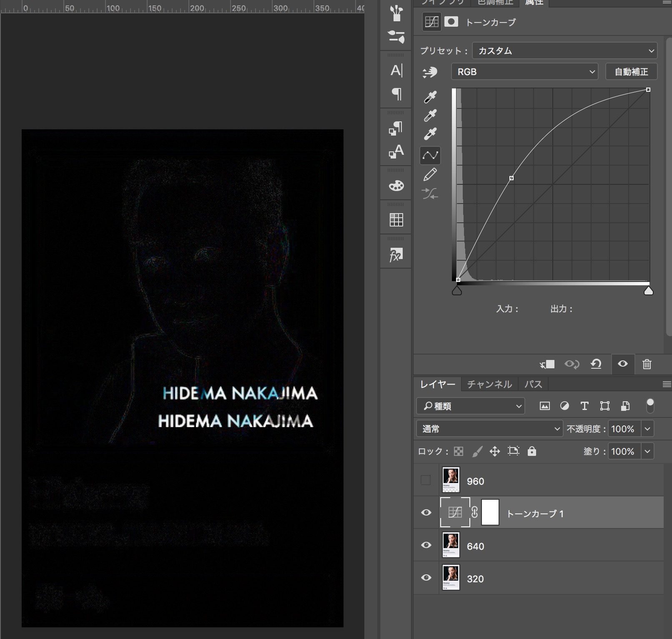The height and width of the screenshot is (639, 672).
Task: Click the white point slider under the curve
Action: pyautogui.click(x=648, y=291)
